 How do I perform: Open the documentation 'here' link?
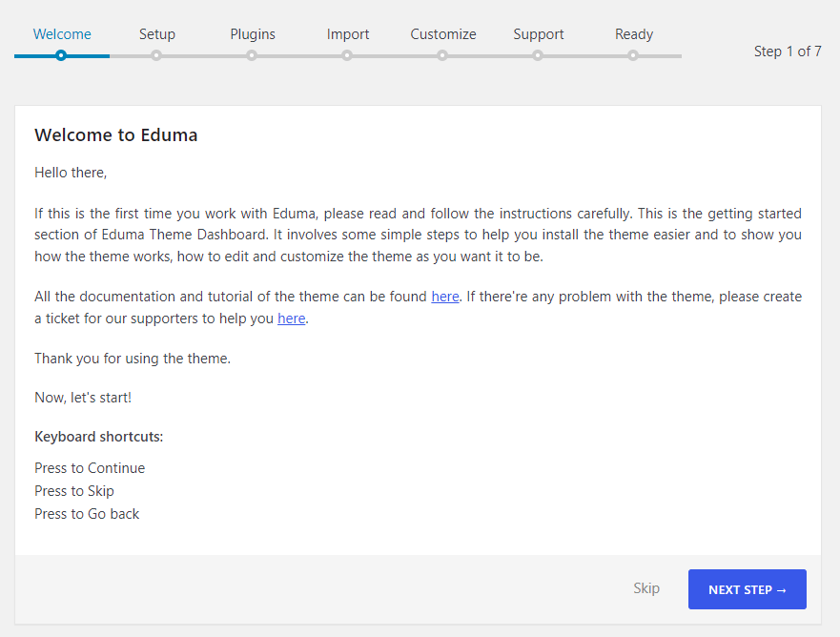tap(444, 296)
